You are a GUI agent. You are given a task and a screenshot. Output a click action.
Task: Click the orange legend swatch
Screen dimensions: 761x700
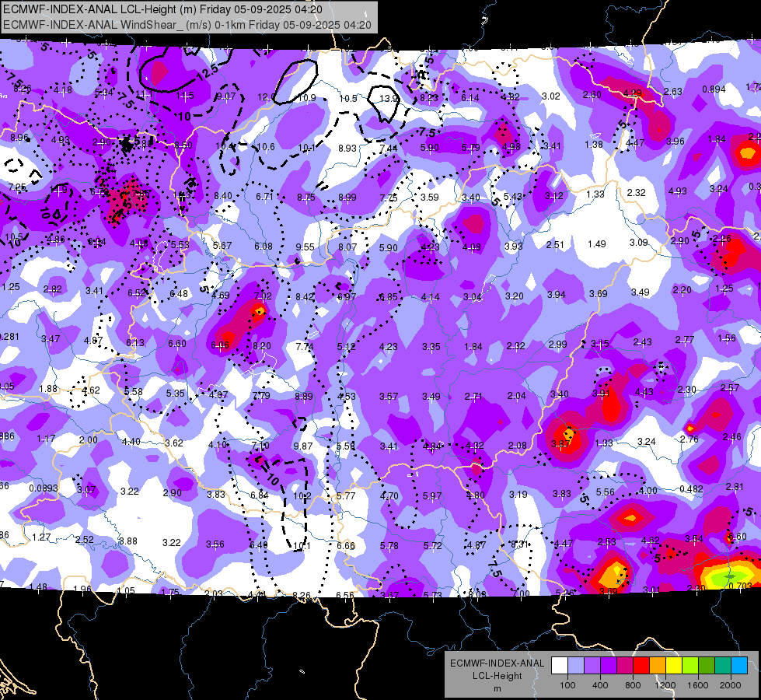[x=658, y=666]
